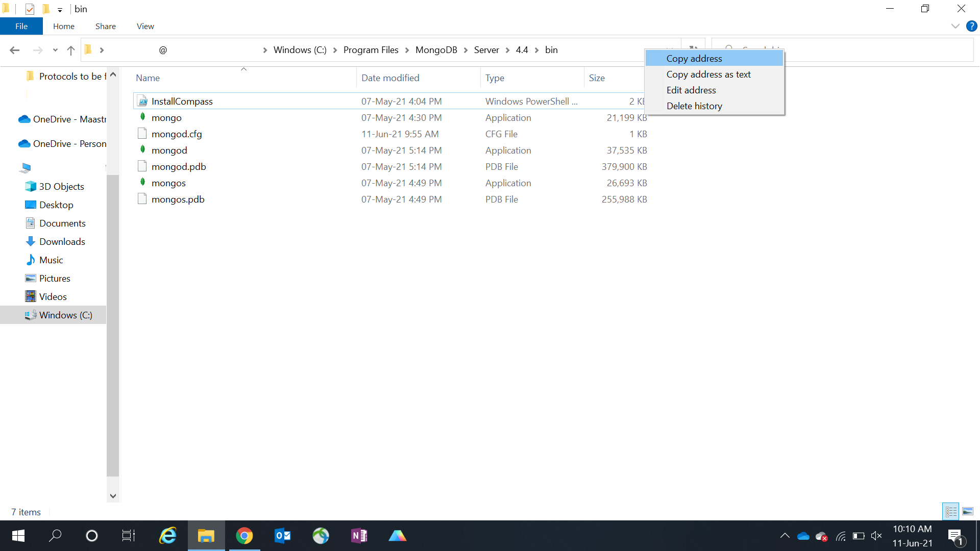This screenshot has height=551, width=980.
Task: Choose Edit address menu entry
Action: [691, 90]
